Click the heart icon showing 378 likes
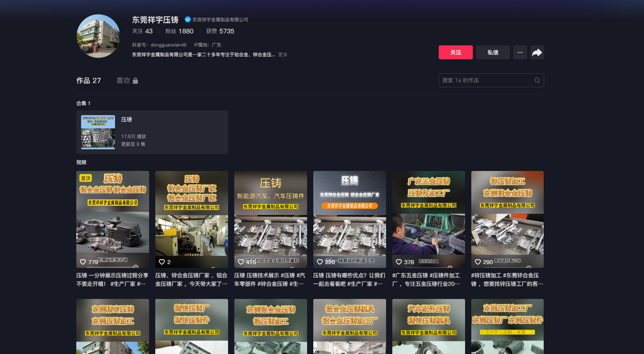 [x=399, y=262]
